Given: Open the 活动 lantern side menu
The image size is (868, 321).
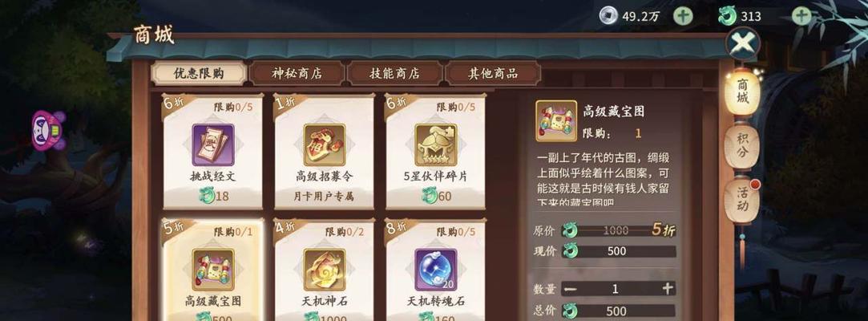Looking at the screenshot, I should click(x=742, y=200).
